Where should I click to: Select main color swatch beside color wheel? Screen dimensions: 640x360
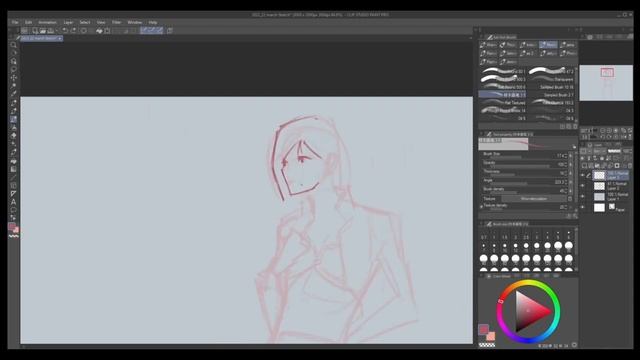(x=483, y=329)
